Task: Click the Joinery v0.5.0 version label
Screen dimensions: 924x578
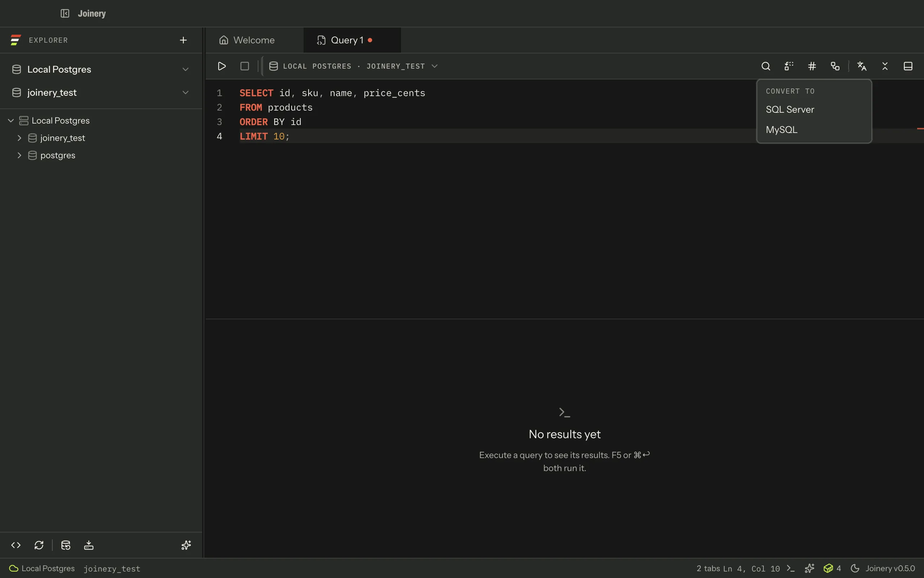Action: [890, 569]
